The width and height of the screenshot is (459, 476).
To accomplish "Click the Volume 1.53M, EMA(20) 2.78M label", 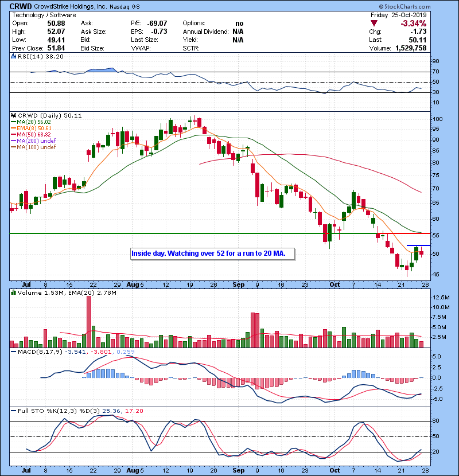I will click(67, 293).
